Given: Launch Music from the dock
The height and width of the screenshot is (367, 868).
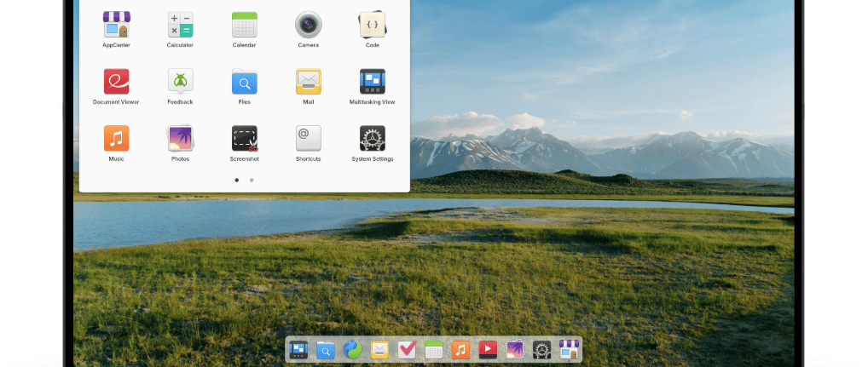Looking at the screenshot, I should (x=460, y=349).
